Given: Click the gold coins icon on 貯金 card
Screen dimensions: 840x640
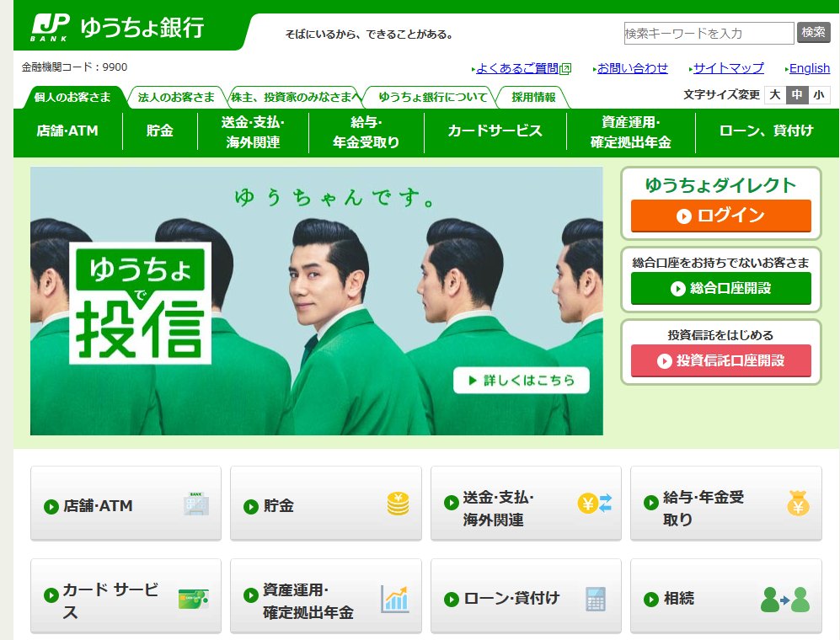Looking at the screenshot, I should tap(398, 504).
